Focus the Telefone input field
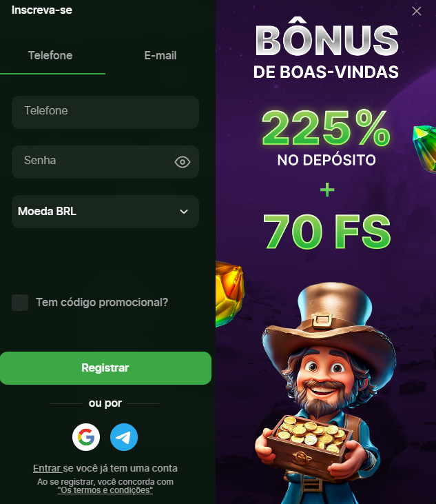Viewport: 436px width, 504px height. (x=105, y=112)
